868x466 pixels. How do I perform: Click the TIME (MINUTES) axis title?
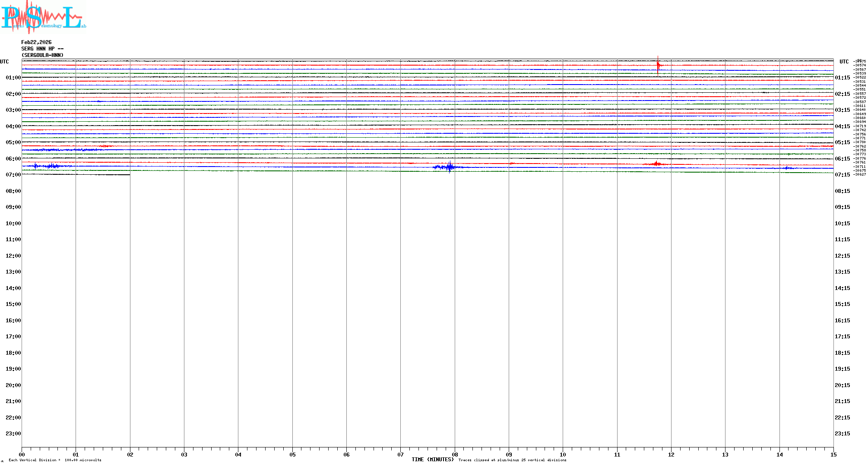coord(432,460)
